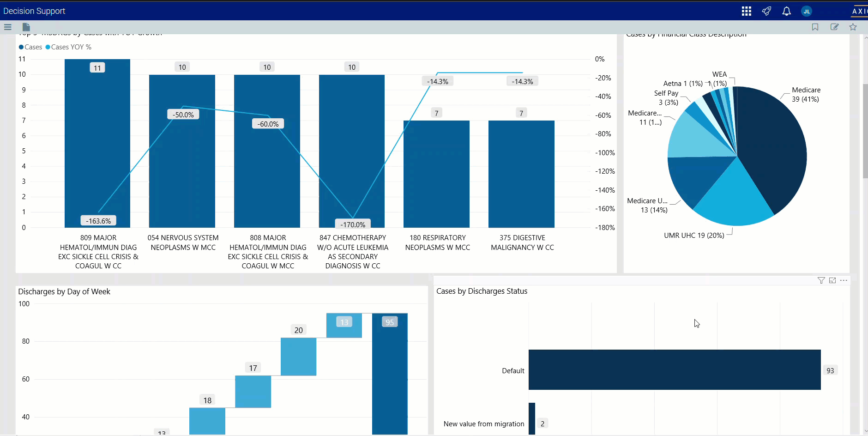Click the vertical scrollbar thumb
The height and width of the screenshot is (436, 868).
pos(865,131)
